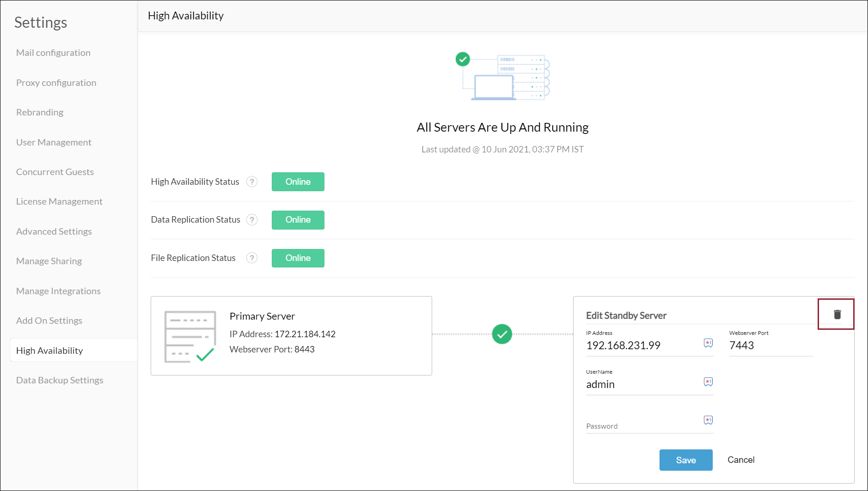Open Mail configuration settings
Screen dimensions: 868x491
[53, 53]
